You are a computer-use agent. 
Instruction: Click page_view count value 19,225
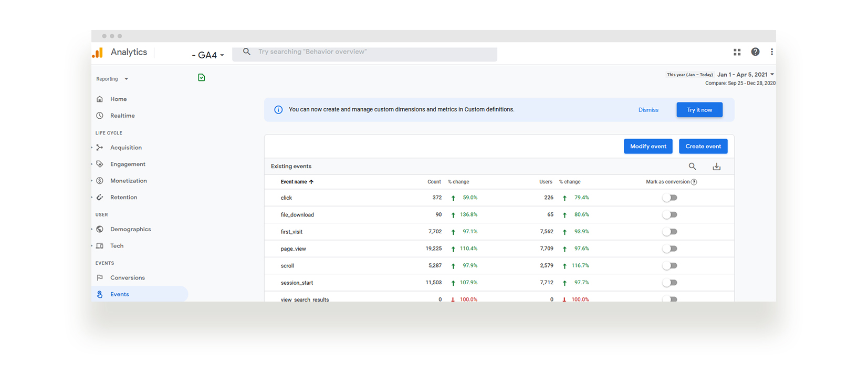click(434, 249)
